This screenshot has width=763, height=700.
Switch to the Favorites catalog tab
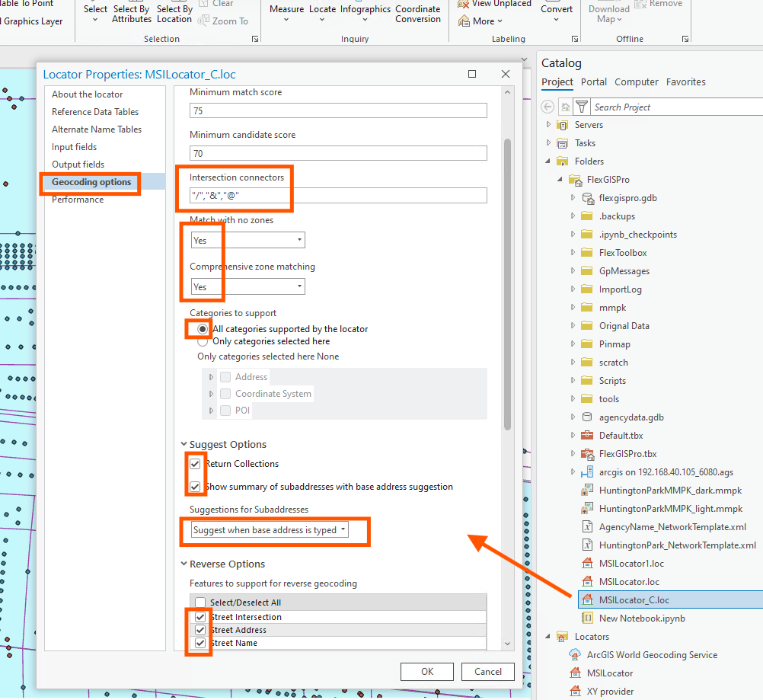685,82
